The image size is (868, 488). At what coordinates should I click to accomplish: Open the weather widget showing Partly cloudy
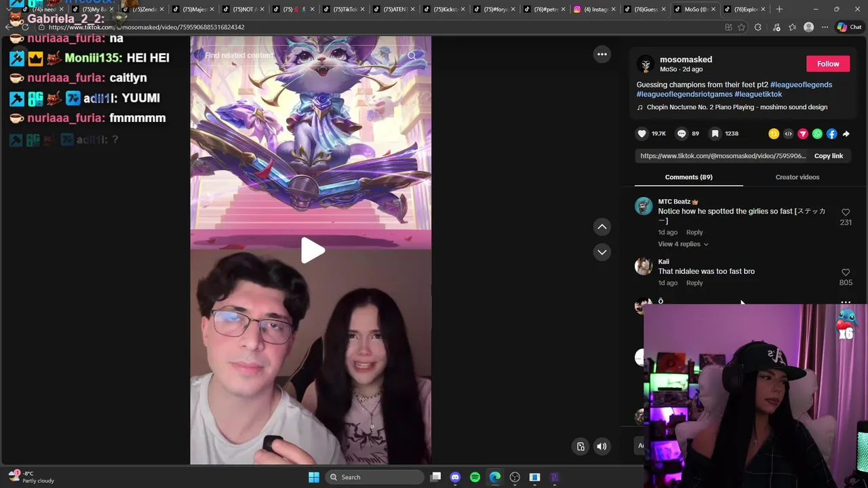click(31, 477)
